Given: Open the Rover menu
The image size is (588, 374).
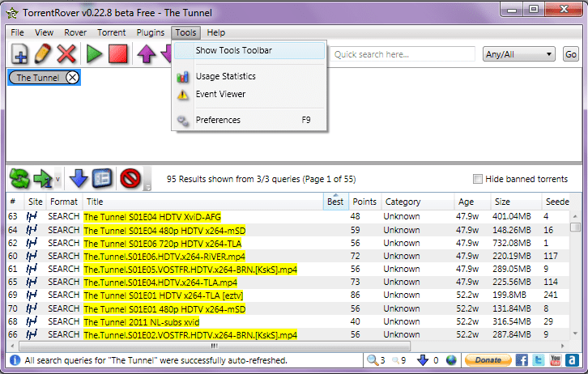Looking at the screenshot, I should [75, 32].
